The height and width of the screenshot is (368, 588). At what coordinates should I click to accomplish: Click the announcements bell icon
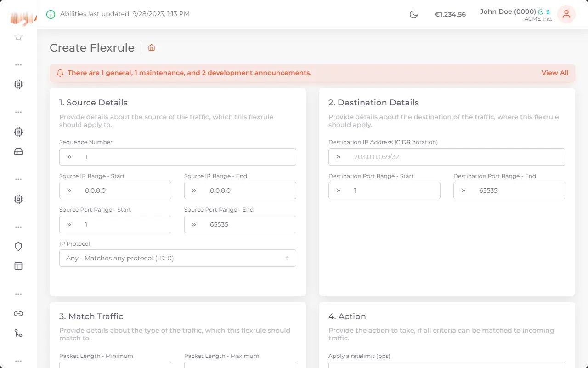[60, 73]
